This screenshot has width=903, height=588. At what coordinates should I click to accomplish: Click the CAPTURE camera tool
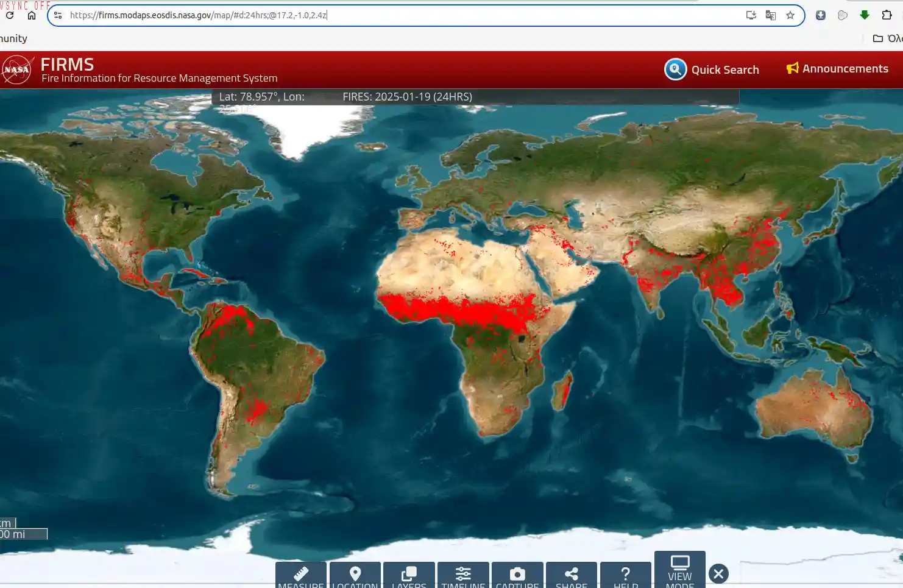tap(517, 575)
